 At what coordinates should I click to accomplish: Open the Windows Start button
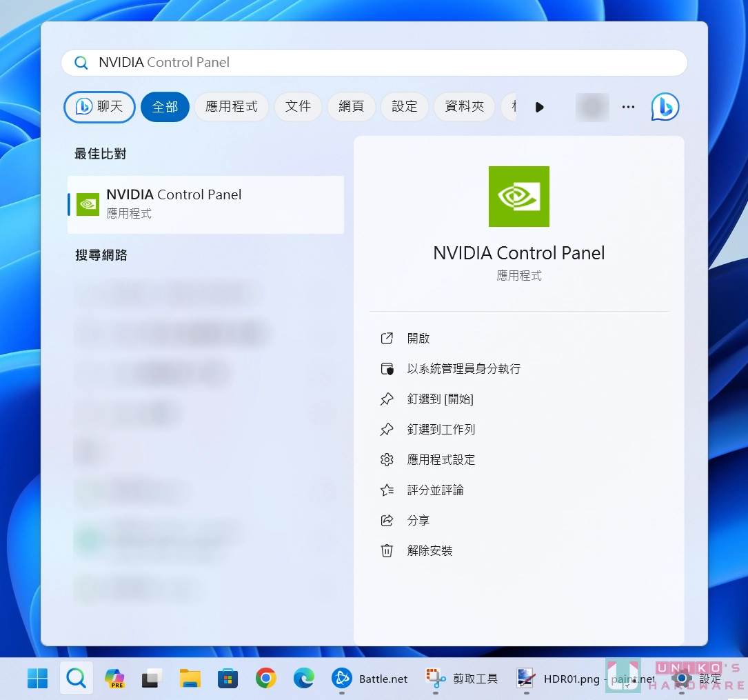[38, 678]
